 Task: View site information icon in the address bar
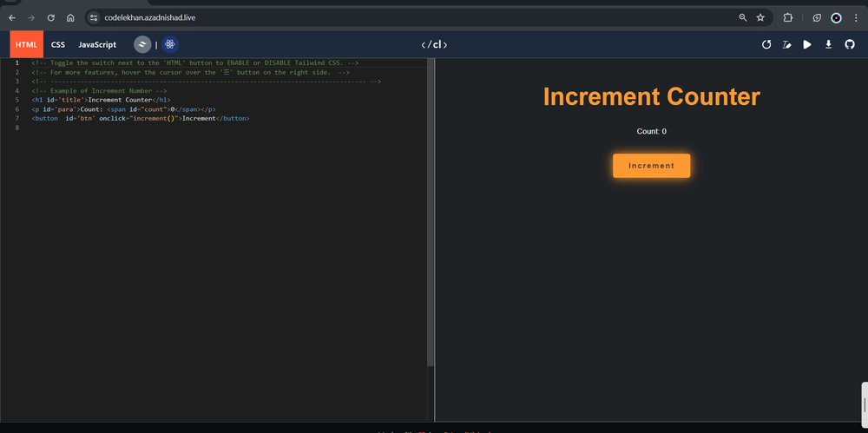(94, 17)
